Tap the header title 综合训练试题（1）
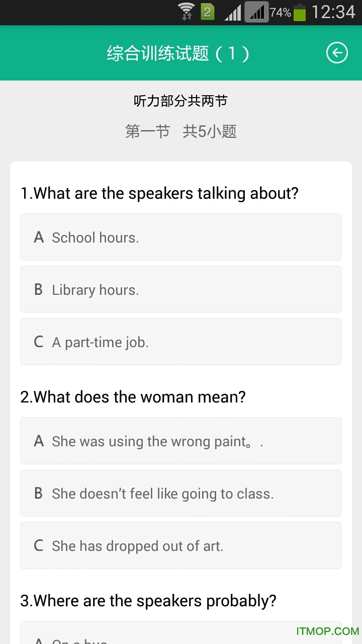This screenshot has width=362, height=644. [178, 53]
